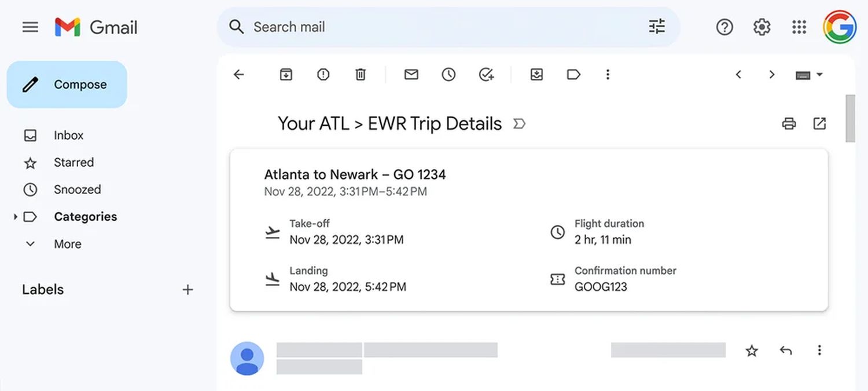Snooze this email
This screenshot has height=391, width=868.
[x=448, y=74]
